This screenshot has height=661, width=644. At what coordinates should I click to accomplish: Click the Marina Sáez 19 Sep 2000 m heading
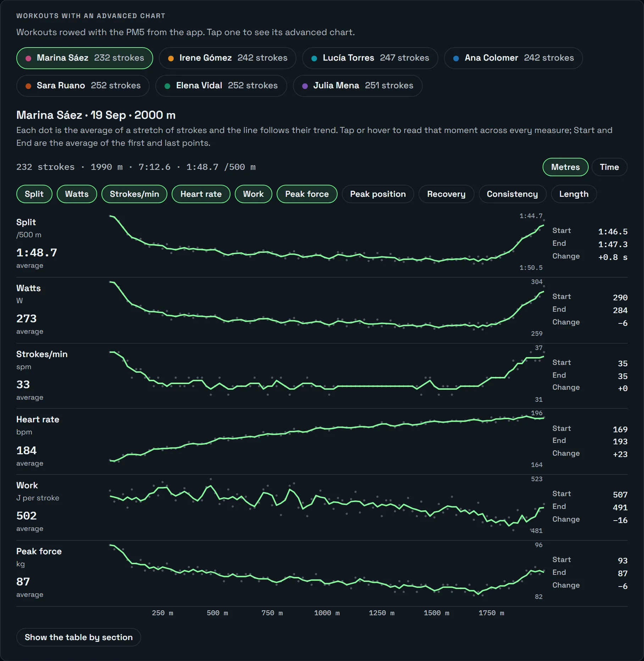tap(96, 115)
